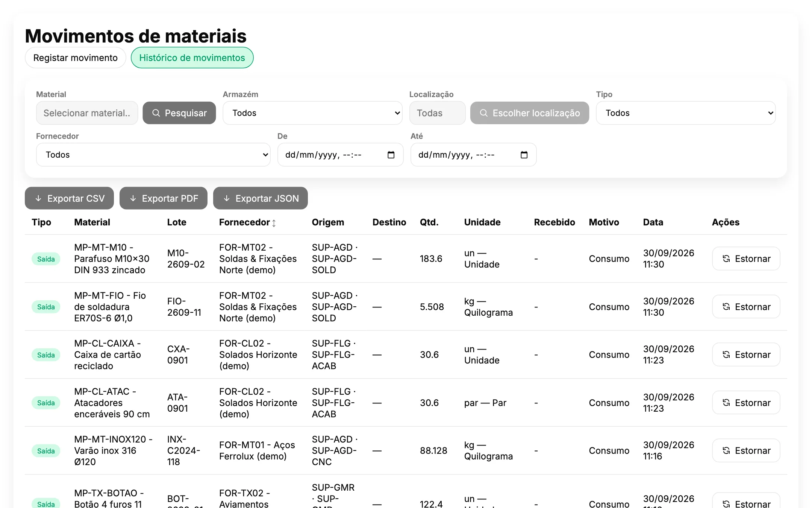This screenshot has width=812, height=508.
Task: Open the Fornecedor filter dropdown
Action: pos(153,155)
